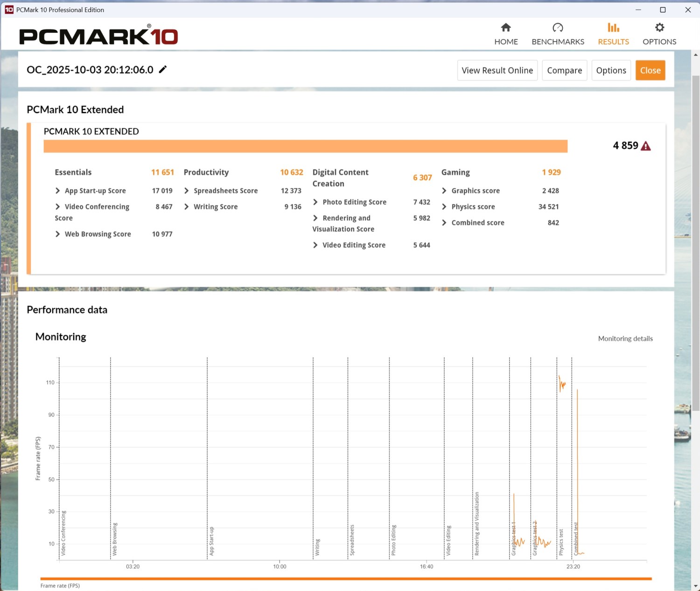Expand the Spreadsheets Score row
The width and height of the screenshot is (700, 591).
tap(187, 191)
